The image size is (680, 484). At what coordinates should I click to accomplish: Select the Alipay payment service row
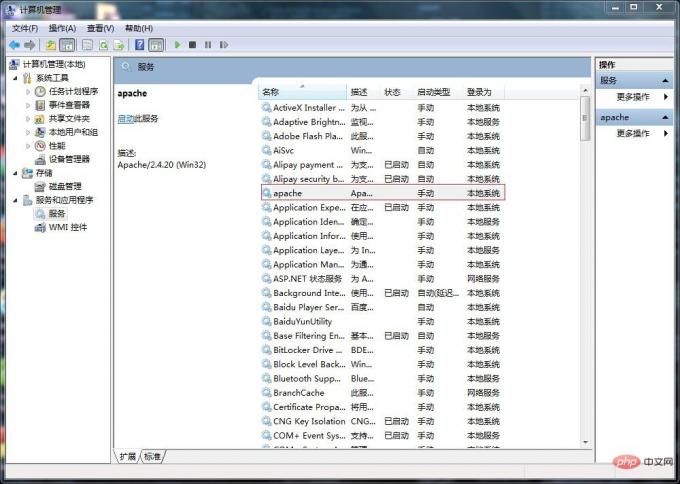tap(382, 165)
